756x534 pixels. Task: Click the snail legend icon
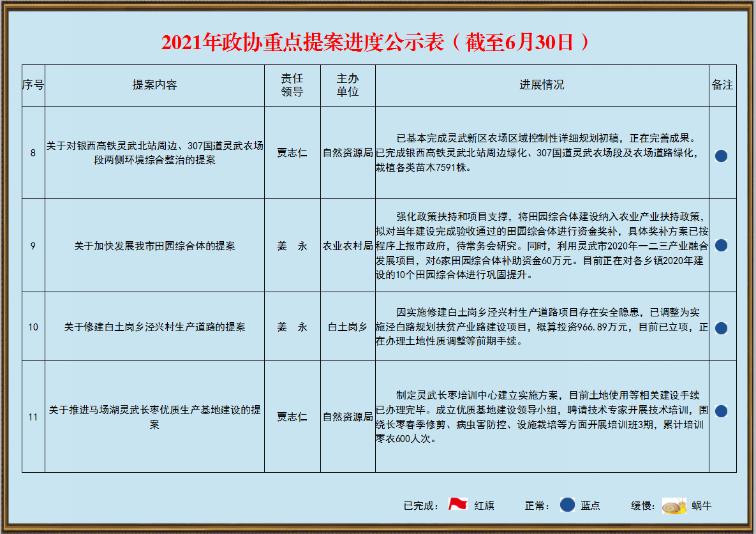pos(674,505)
